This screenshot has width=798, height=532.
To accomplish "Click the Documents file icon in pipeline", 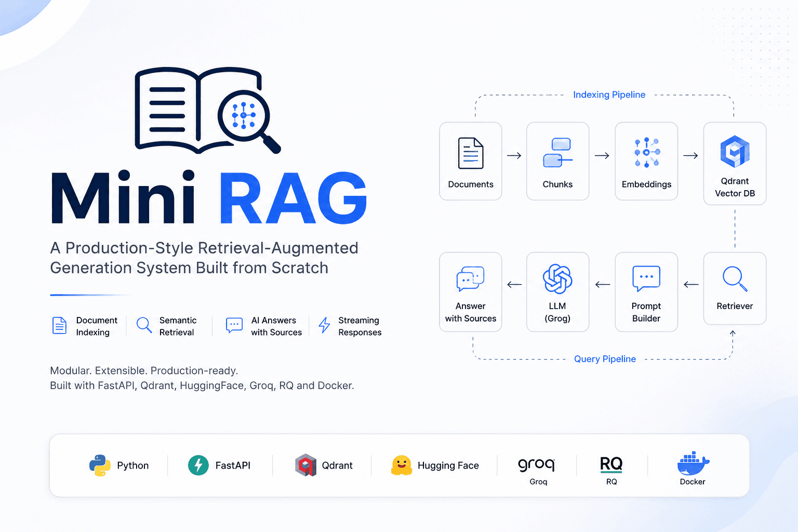I will pos(471,153).
